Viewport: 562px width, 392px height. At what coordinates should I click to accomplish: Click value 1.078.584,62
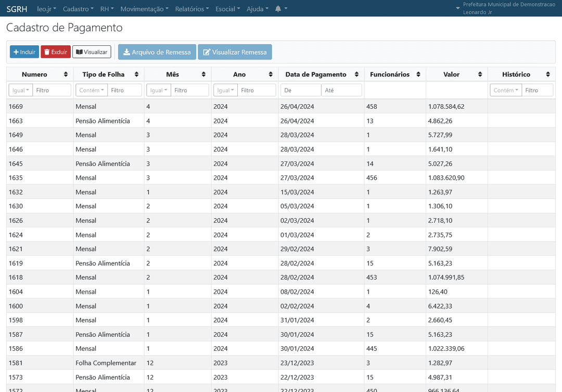[x=446, y=107]
